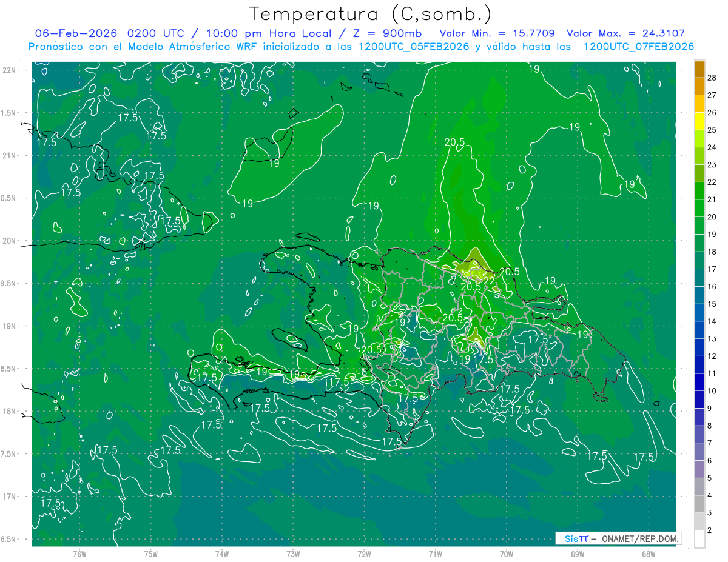Image resolution: width=728 pixels, height=562 pixels.
Task: Click the latitude axis label "18N"
Action: point(9,411)
